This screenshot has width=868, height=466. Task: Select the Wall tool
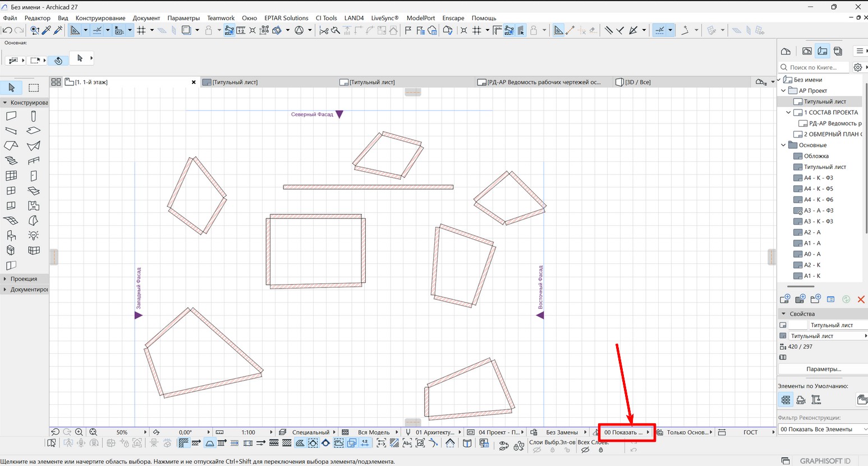[11, 116]
